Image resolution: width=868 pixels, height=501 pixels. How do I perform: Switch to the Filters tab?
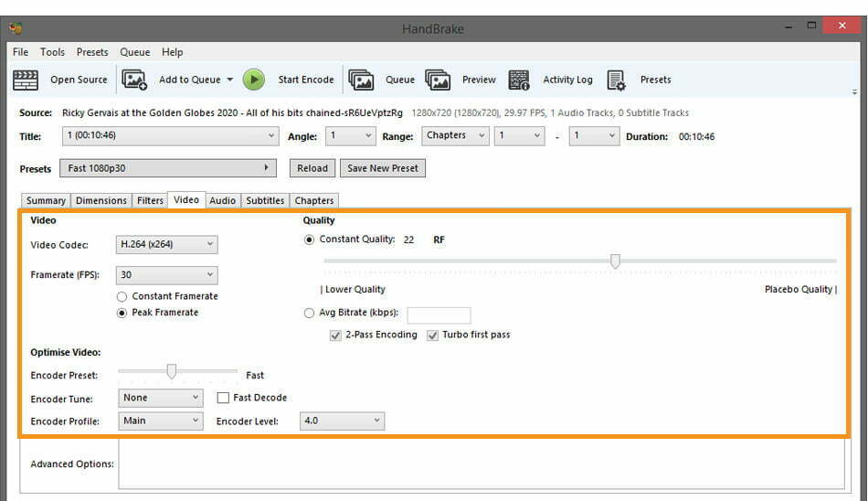click(150, 200)
